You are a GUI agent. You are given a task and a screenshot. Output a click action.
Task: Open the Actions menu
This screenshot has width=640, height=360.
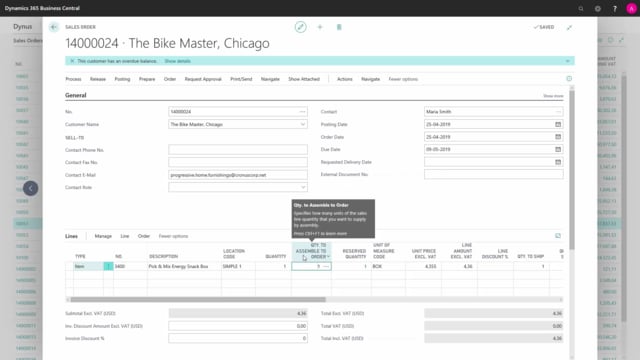(x=344, y=79)
